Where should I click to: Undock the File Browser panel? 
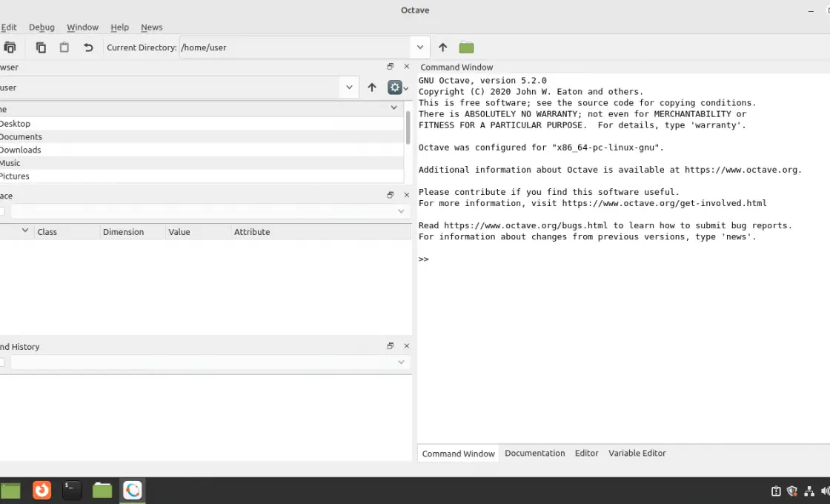[390, 67]
